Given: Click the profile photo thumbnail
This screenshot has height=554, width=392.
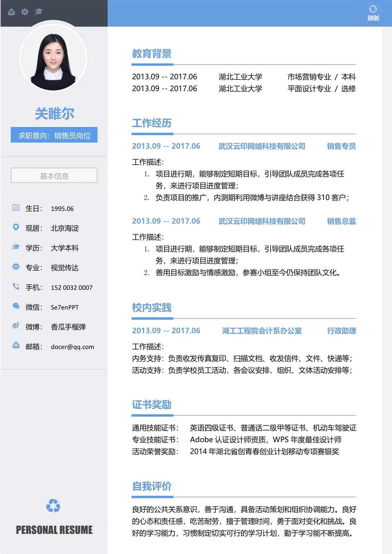Looking at the screenshot, I should 53,59.
